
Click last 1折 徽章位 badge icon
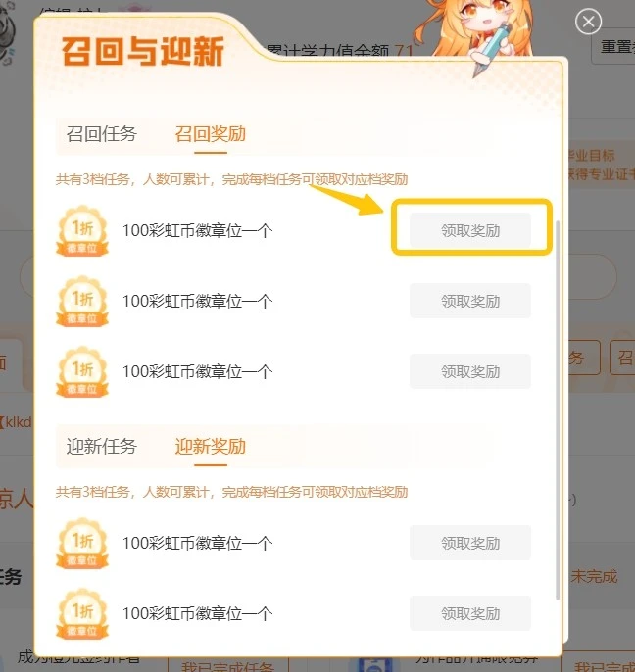click(x=82, y=613)
